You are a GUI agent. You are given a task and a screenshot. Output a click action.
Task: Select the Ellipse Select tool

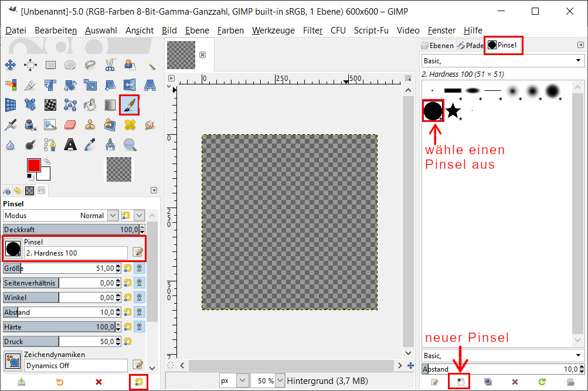(70, 65)
